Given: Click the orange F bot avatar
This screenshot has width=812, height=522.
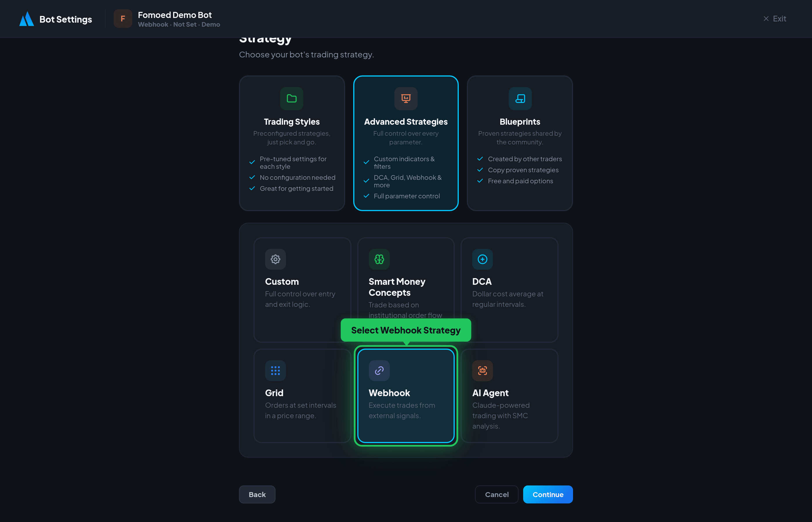Looking at the screenshot, I should coord(123,19).
